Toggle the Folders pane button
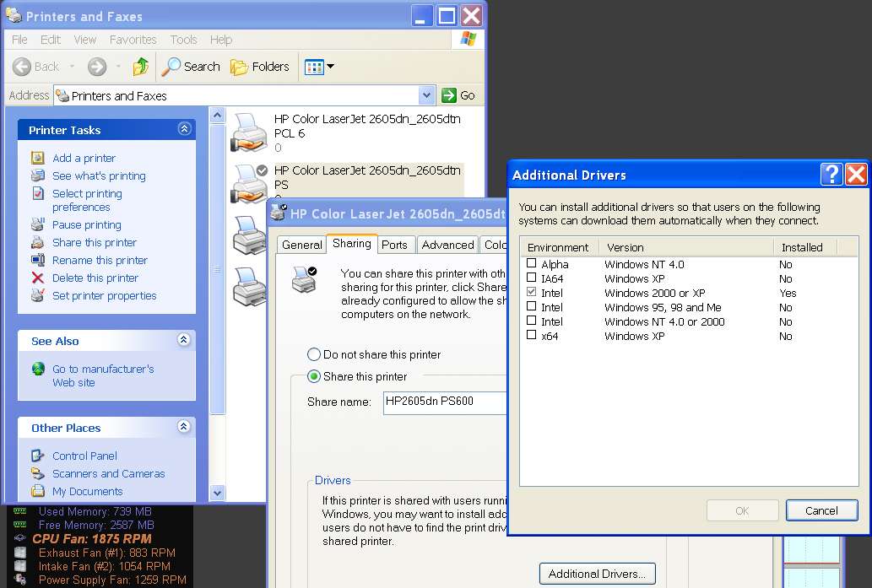 tap(260, 67)
